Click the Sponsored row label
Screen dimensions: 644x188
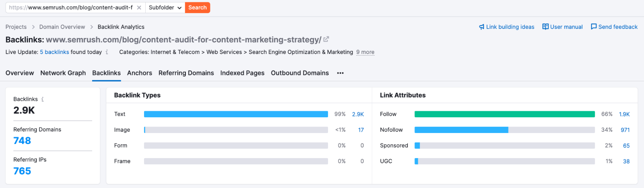[394, 146]
